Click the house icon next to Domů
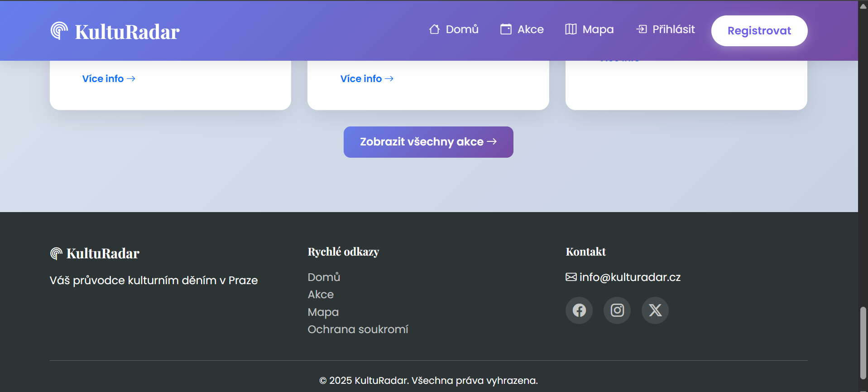The image size is (868, 392). coord(434,29)
